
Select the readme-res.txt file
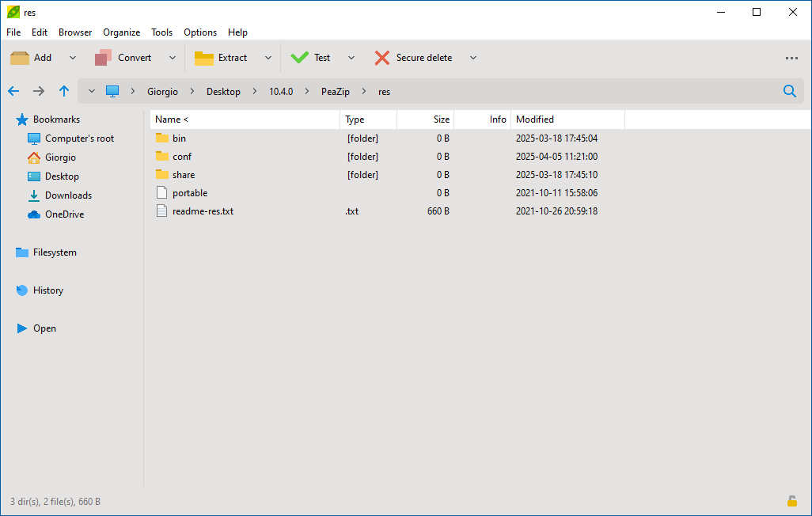click(x=203, y=211)
